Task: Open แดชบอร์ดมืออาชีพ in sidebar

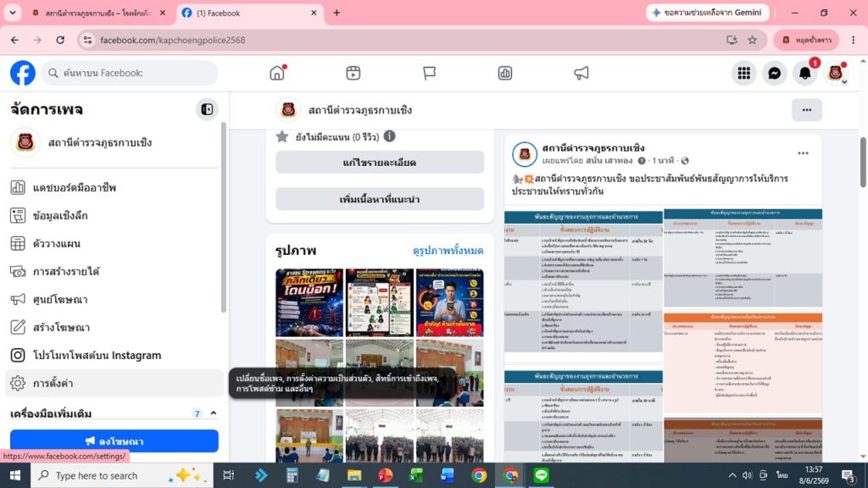Action: pos(114,187)
